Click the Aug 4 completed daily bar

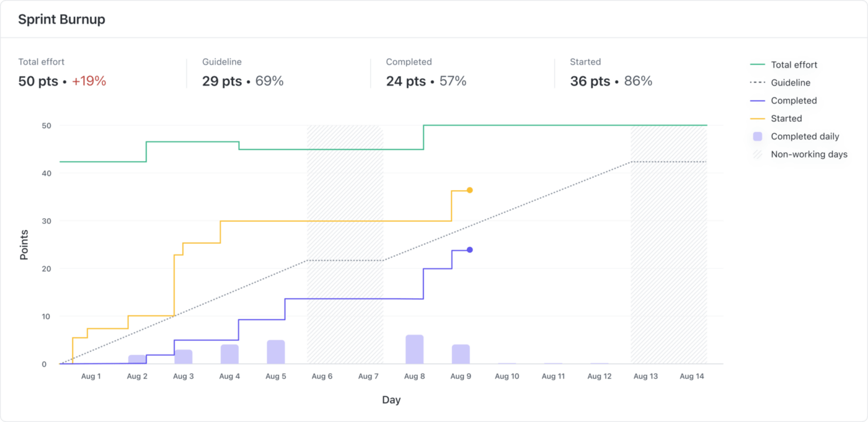point(229,354)
